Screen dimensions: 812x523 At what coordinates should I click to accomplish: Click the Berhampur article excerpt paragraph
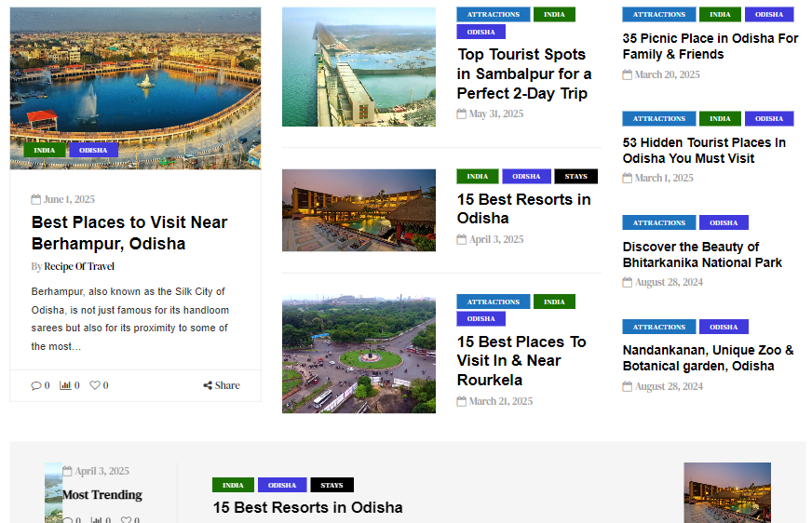(130, 318)
